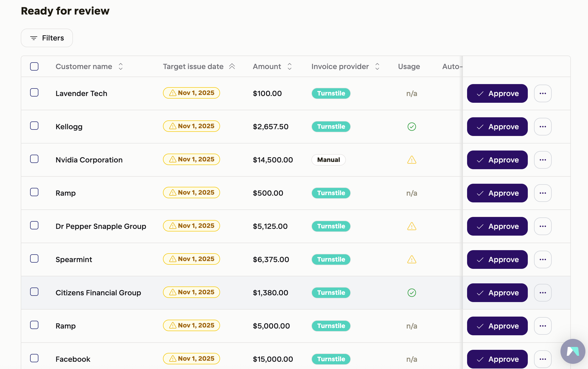Open the floating chat widget icon

coord(572,351)
